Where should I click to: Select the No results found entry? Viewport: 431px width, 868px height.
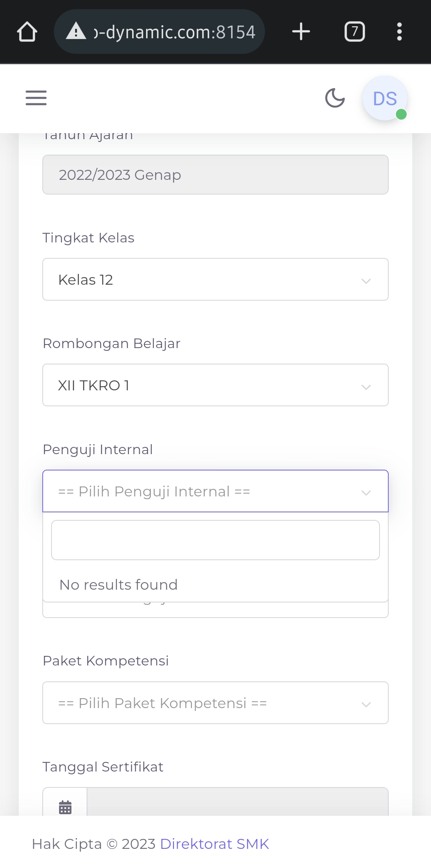pyautogui.click(x=118, y=585)
